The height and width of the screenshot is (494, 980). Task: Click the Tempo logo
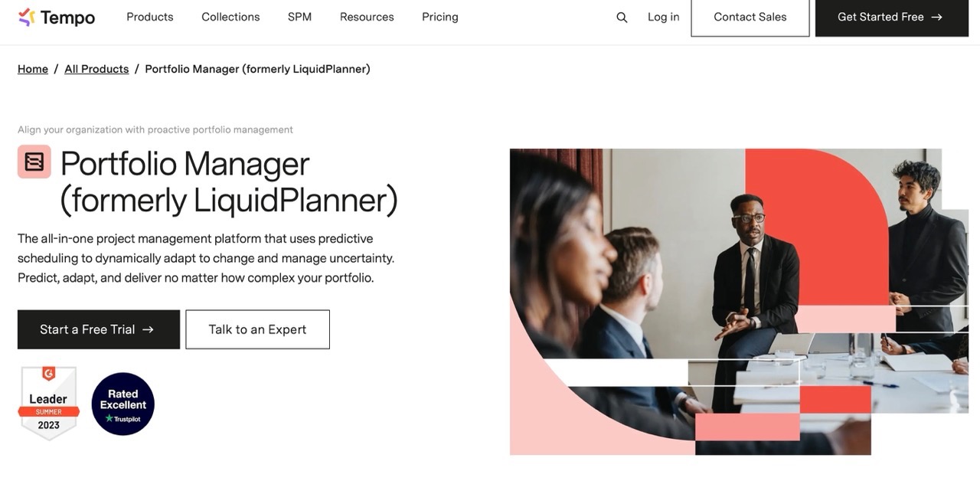tap(56, 16)
